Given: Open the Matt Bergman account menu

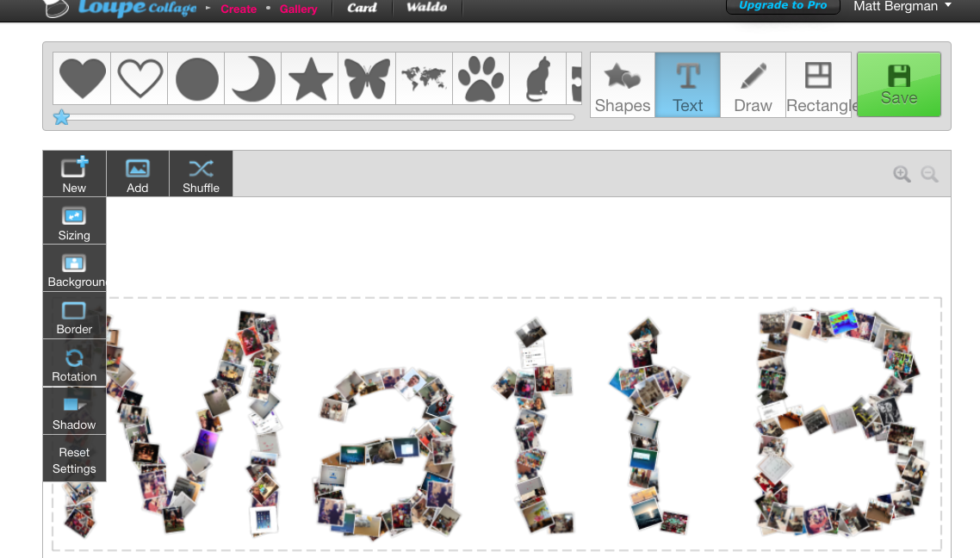Looking at the screenshot, I should coord(902,7).
